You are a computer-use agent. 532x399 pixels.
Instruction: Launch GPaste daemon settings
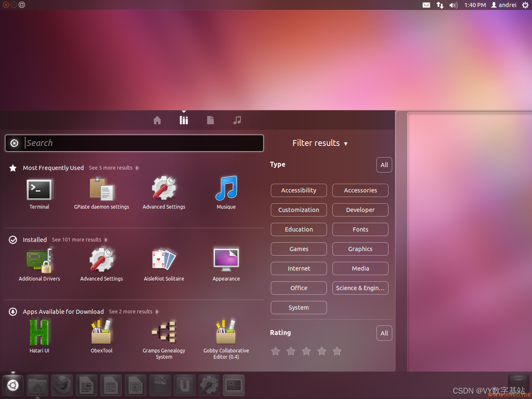(101, 190)
